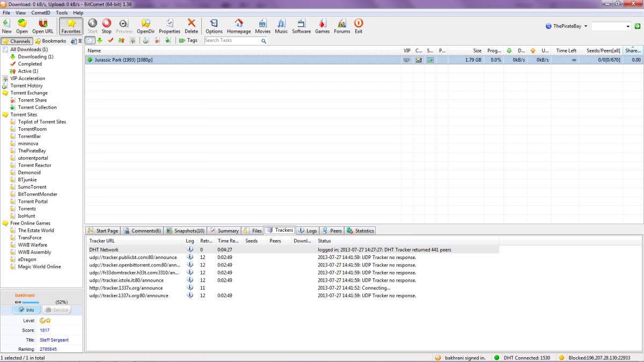Open the View menu
The height and width of the screenshot is (362, 644).
(x=21, y=12)
